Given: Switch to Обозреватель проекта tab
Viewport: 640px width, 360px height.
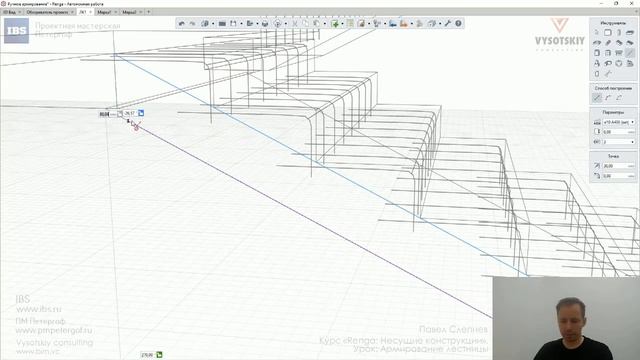Looking at the screenshot, I should [x=48, y=12].
